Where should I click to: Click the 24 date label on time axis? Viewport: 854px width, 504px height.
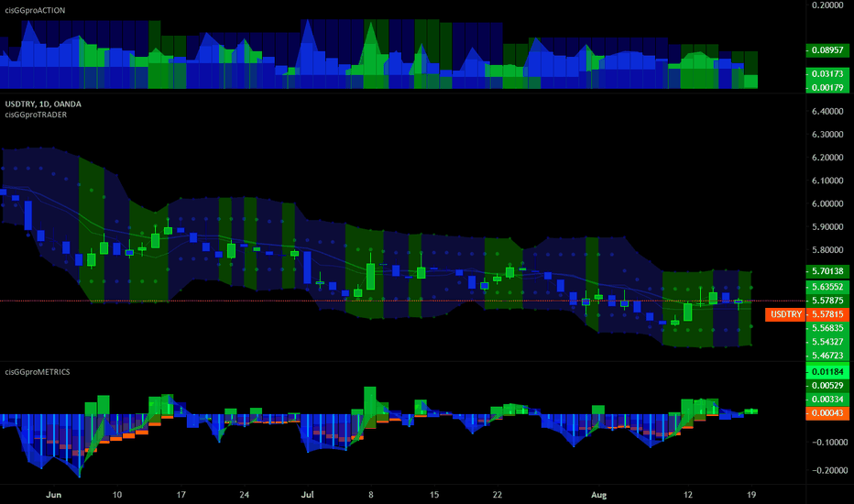click(x=244, y=495)
